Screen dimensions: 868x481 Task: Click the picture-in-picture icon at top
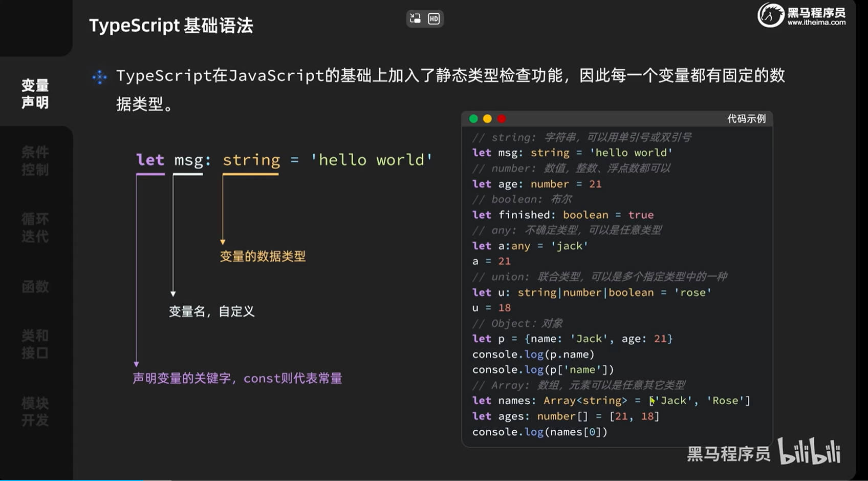pyautogui.click(x=415, y=19)
